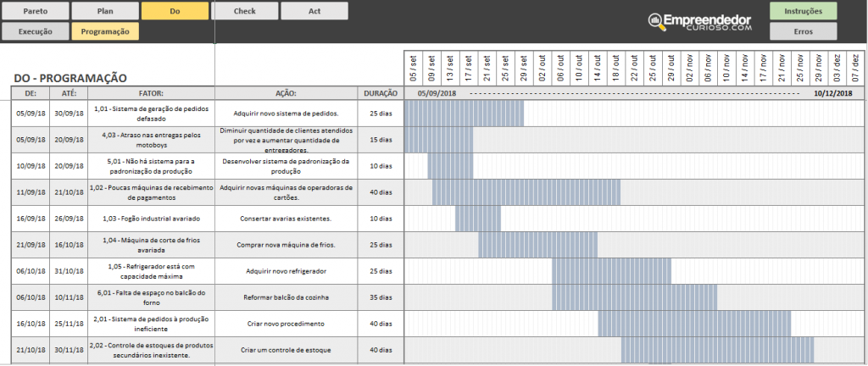
Task: Select action Reformar balcão da cozinha
Action: [x=286, y=297]
